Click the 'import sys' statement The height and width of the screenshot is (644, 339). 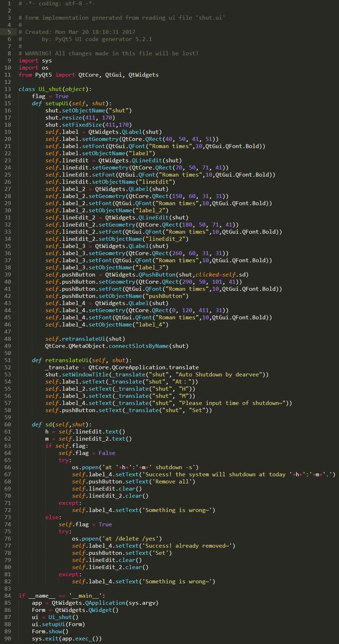(35, 60)
